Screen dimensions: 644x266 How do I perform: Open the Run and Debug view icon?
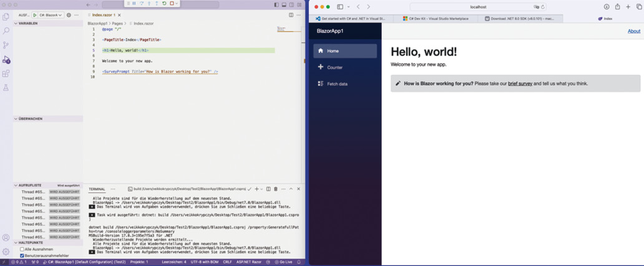point(6,59)
